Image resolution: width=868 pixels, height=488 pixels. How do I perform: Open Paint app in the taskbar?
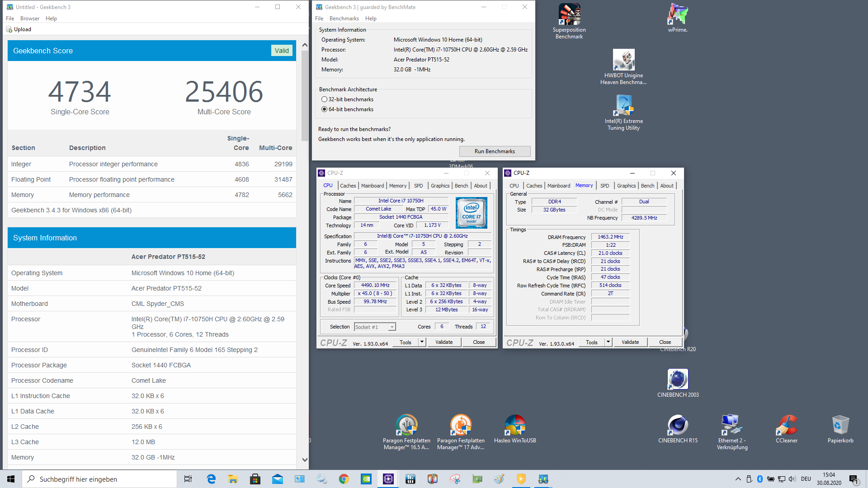499,479
